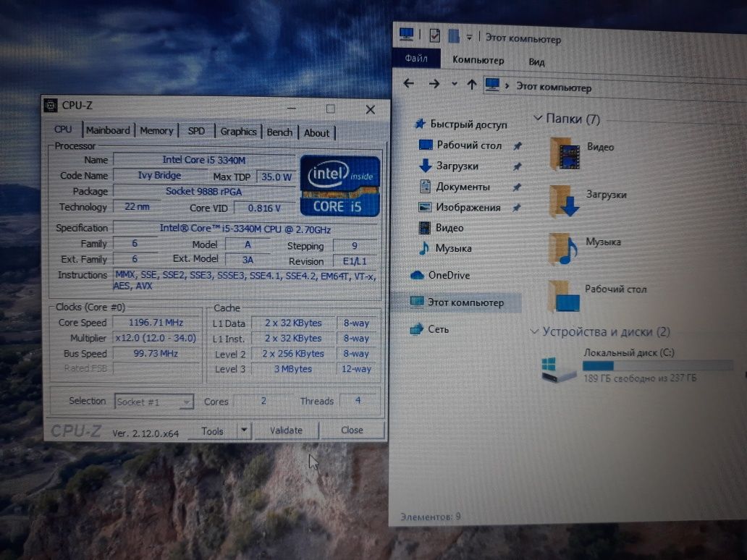Click the Этот компьютер address bar path
This screenshot has height=560, width=747.
click(x=554, y=87)
